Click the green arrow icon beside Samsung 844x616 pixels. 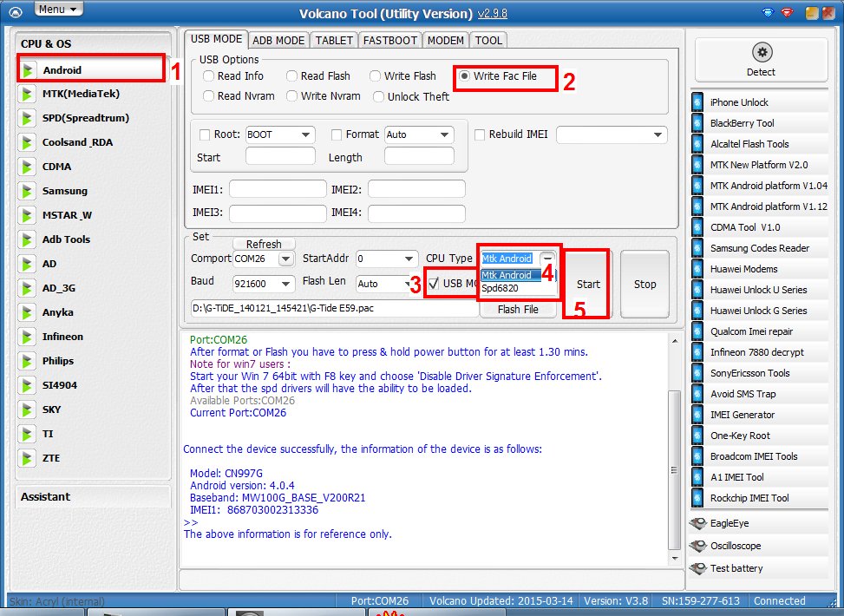26,191
